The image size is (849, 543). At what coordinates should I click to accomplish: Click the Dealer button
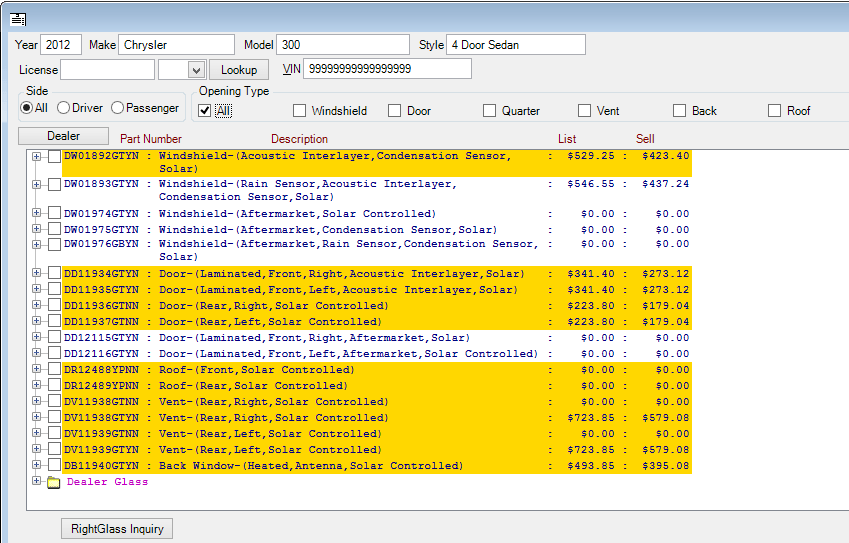[63, 136]
